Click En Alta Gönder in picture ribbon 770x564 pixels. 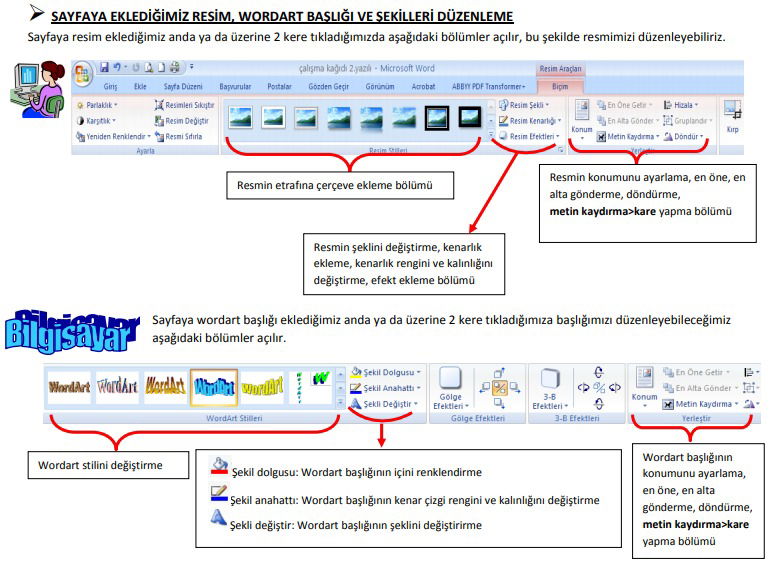point(628,121)
